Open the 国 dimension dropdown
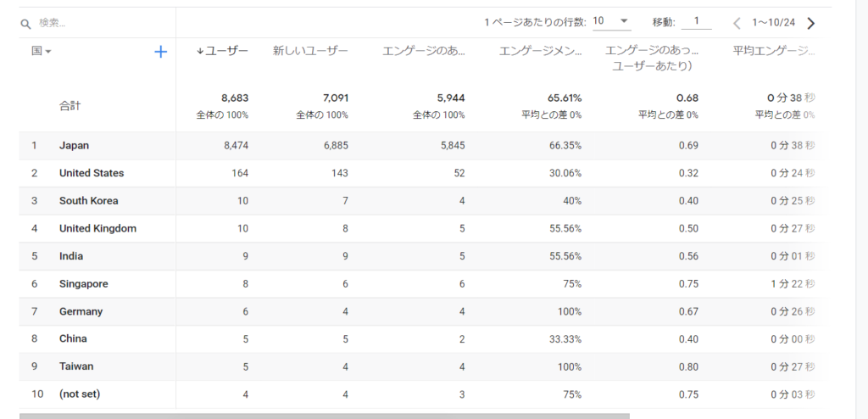Viewport: 868px width, 419px height. (x=42, y=51)
